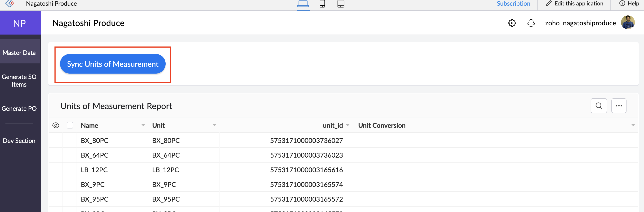Viewport: 644px width, 212px height.
Task: Open the Subscription link
Action: coord(513,4)
